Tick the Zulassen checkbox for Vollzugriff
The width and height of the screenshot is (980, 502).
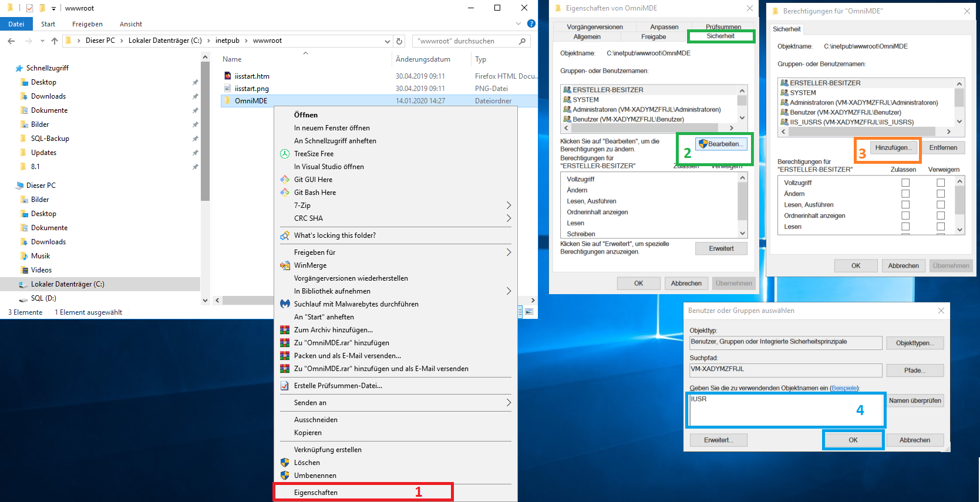tap(905, 183)
